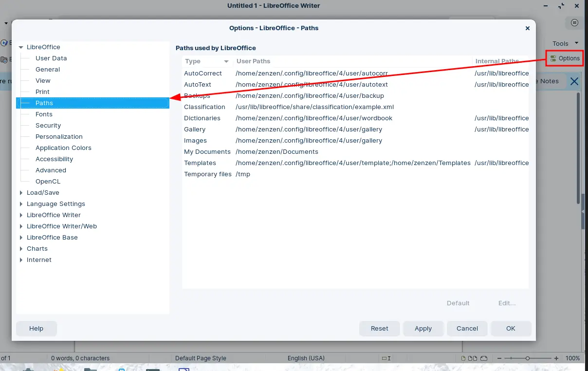This screenshot has height=371, width=588.
Task: Close the Writer infobar with the X icon
Action: pos(574,81)
